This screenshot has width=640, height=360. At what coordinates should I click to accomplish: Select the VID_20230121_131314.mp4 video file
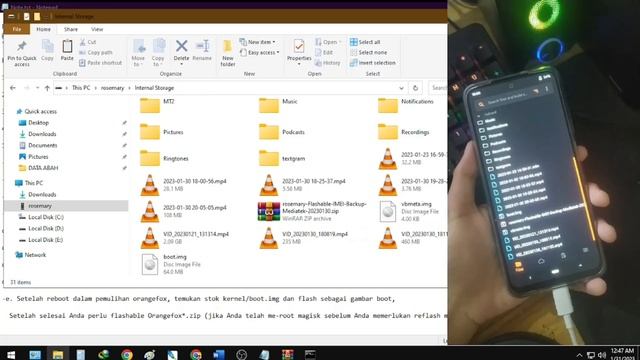[x=184, y=238]
